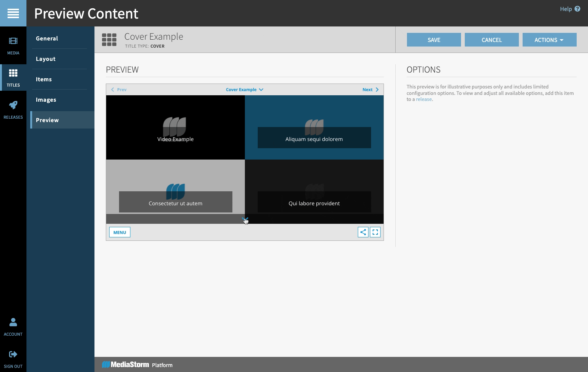Open the Titles section
Screen dimensions: 588x372
pos(13,77)
